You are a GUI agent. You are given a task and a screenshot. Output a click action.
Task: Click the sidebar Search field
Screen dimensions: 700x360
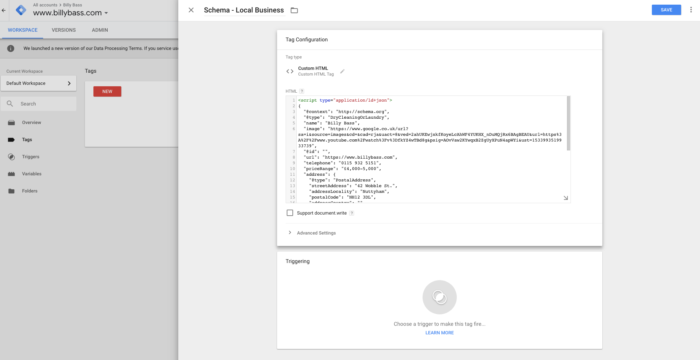point(38,104)
